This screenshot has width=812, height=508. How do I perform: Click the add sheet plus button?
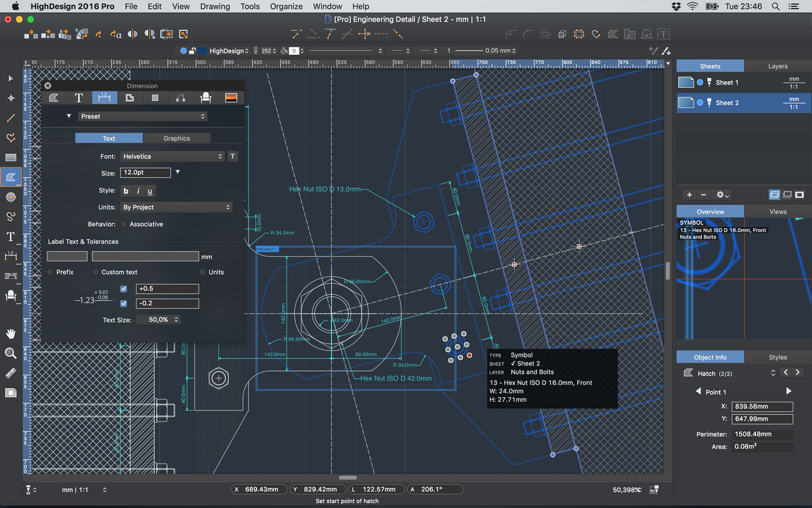point(689,195)
